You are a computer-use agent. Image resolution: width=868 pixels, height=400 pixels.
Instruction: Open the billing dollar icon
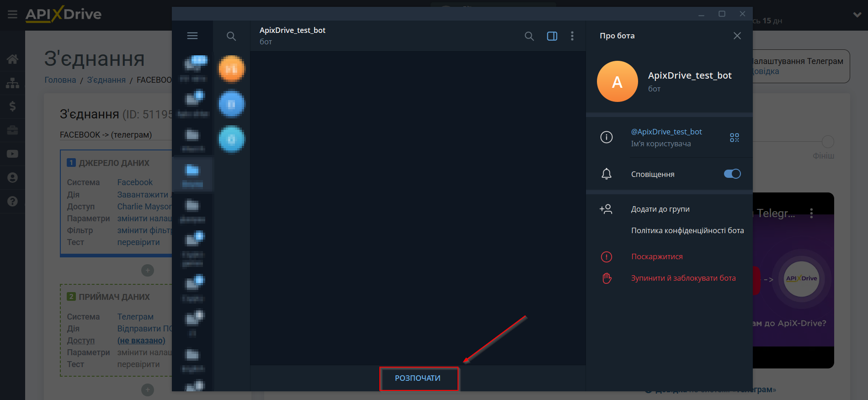pyautogui.click(x=13, y=107)
